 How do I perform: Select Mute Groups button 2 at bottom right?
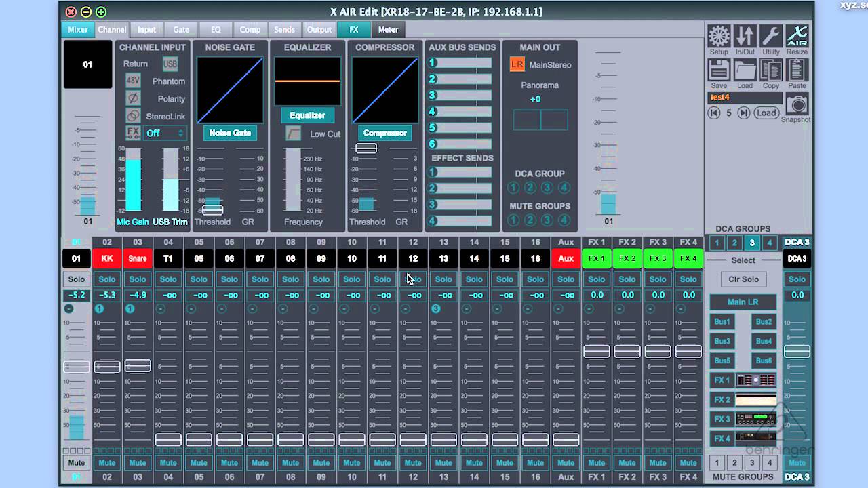pyautogui.click(x=734, y=463)
